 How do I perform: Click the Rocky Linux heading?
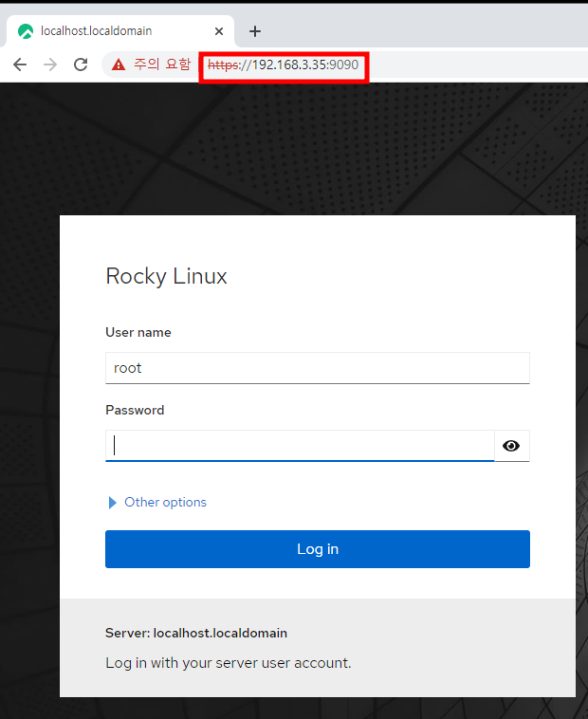click(166, 277)
